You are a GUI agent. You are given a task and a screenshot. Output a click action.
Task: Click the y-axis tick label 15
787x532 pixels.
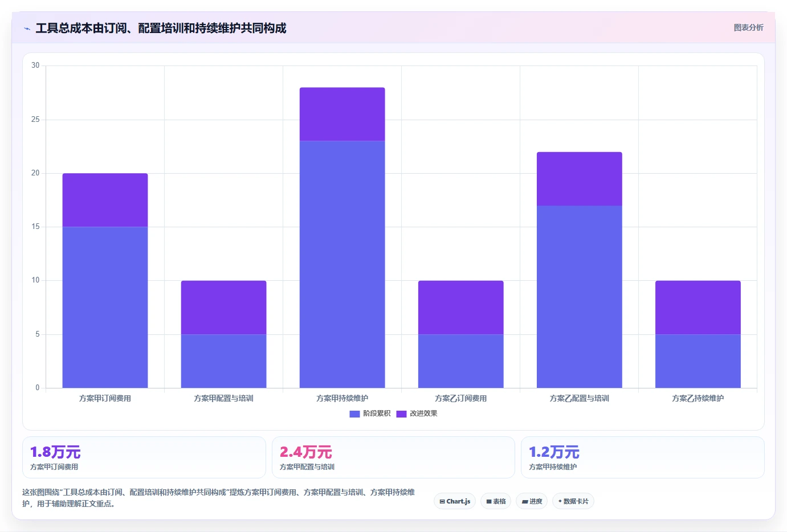pyautogui.click(x=35, y=227)
